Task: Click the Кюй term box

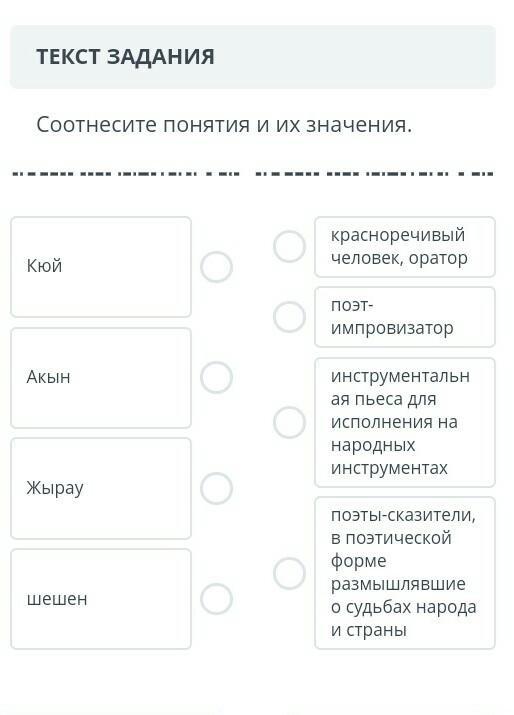Action: (101, 267)
